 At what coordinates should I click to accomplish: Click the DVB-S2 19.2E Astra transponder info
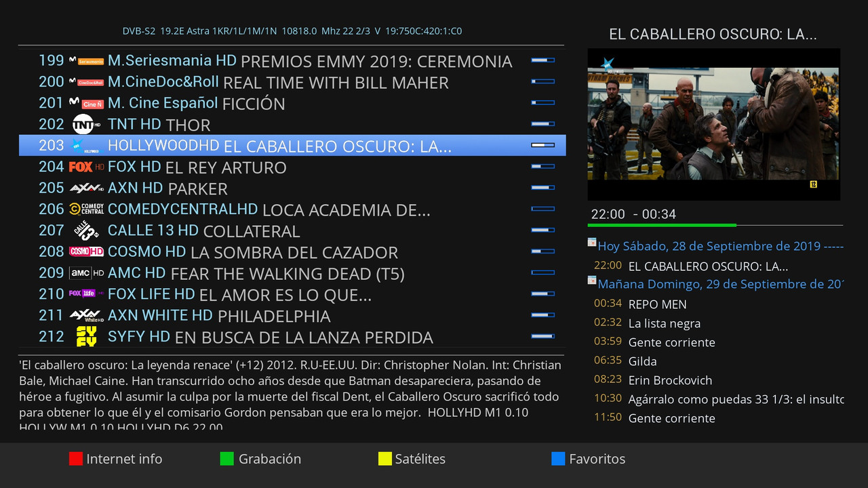(x=292, y=31)
